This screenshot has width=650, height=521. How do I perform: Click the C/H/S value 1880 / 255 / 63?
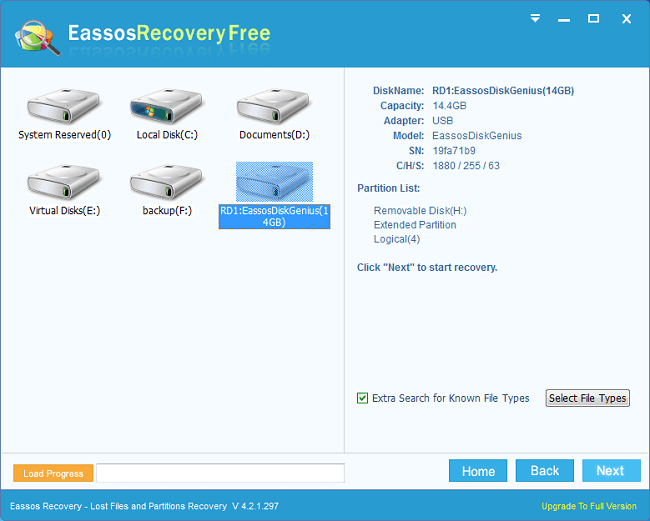pyautogui.click(x=466, y=166)
